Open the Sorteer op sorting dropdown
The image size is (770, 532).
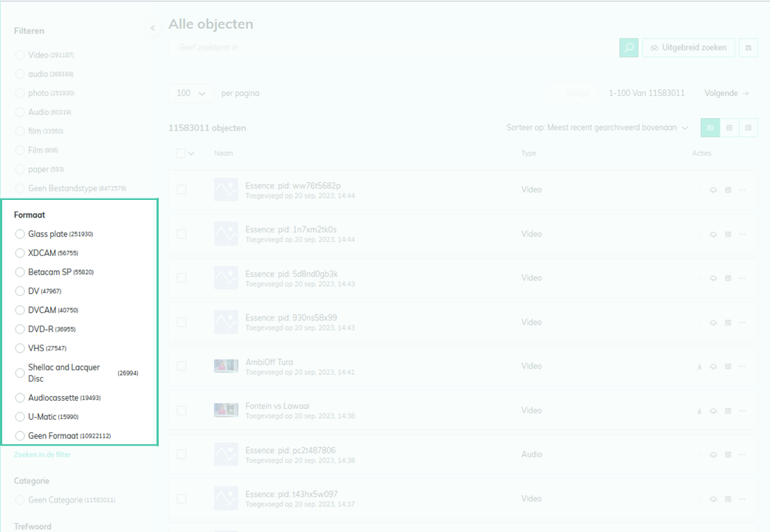[597, 128]
